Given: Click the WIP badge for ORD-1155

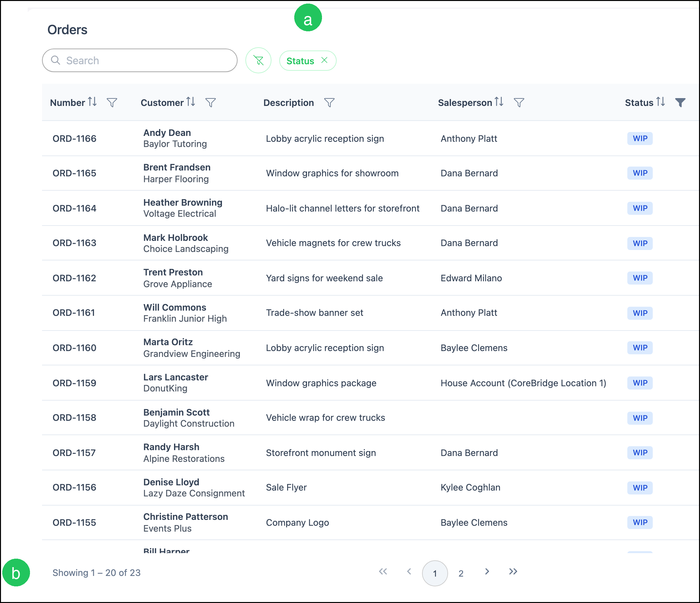Looking at the screenshot, I should 640,522.
